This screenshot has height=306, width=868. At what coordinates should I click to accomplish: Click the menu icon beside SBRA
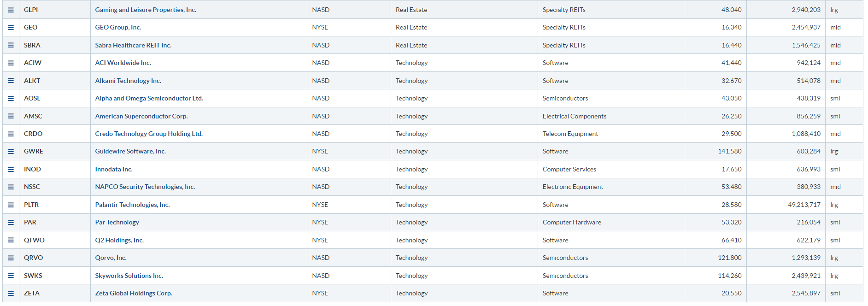(x=11, y=45)
